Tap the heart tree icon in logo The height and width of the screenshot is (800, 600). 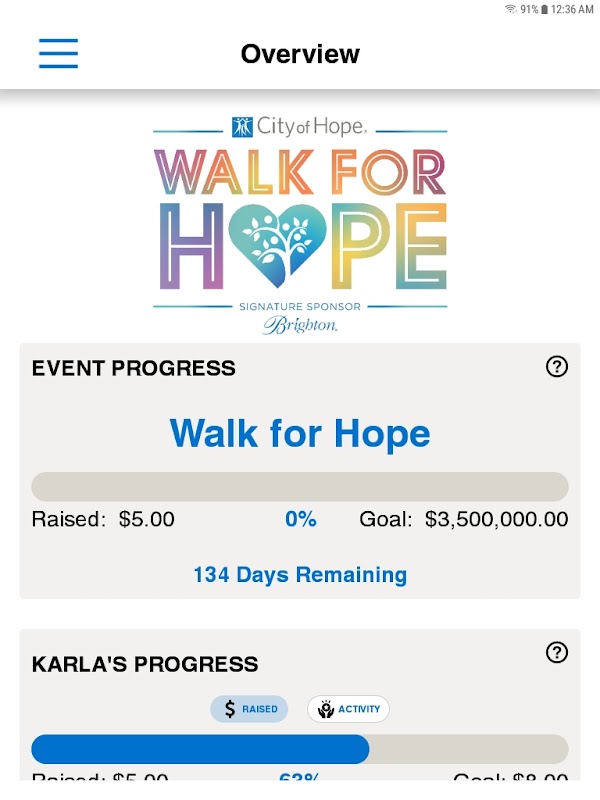click(277, 246)
